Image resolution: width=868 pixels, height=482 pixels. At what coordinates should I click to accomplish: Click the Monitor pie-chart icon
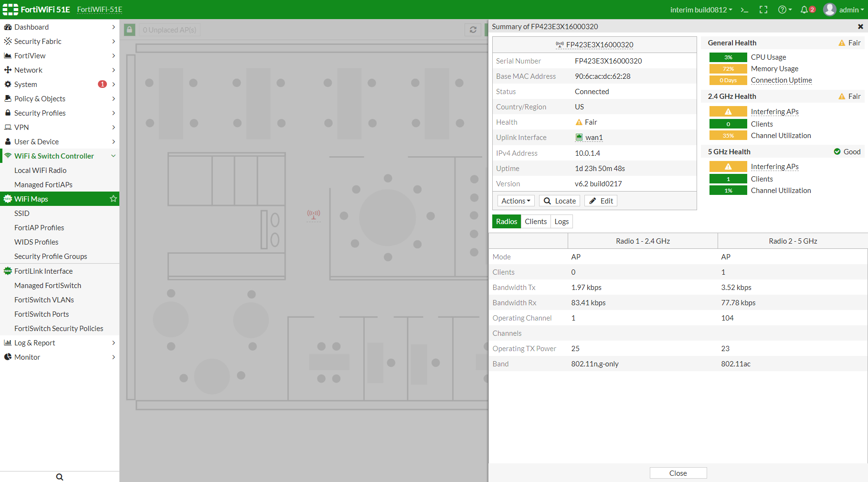8,357
